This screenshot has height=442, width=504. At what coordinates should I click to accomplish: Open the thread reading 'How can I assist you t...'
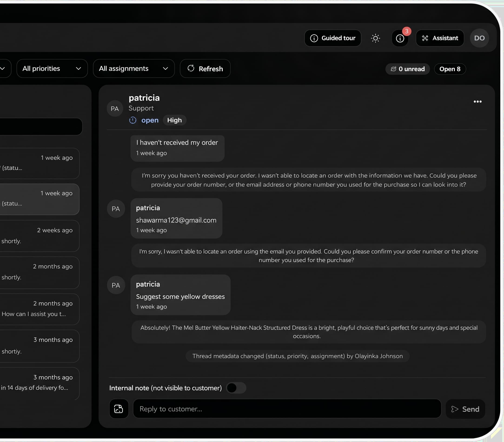click(x=40, y=309)
